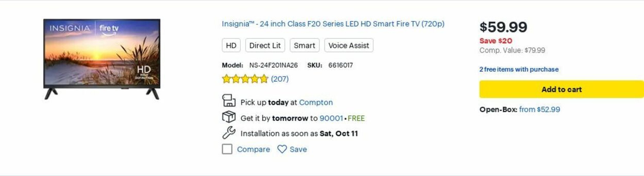
Task: Add the TV to cart
Action: click(561, 89)
